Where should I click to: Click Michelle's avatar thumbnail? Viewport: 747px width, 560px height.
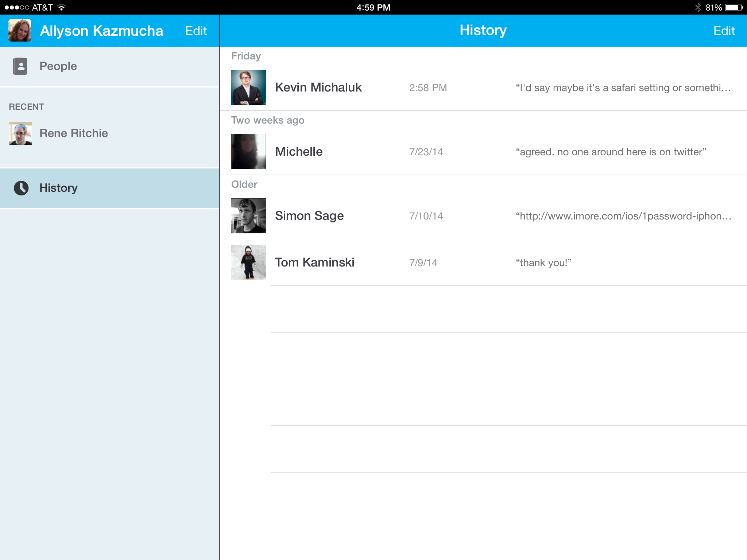[248, 152]
